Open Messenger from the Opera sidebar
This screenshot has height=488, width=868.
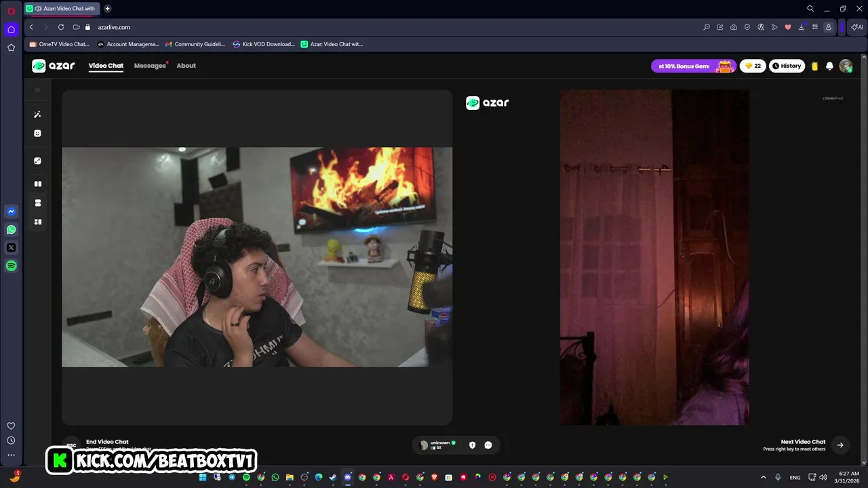(11, 211)
